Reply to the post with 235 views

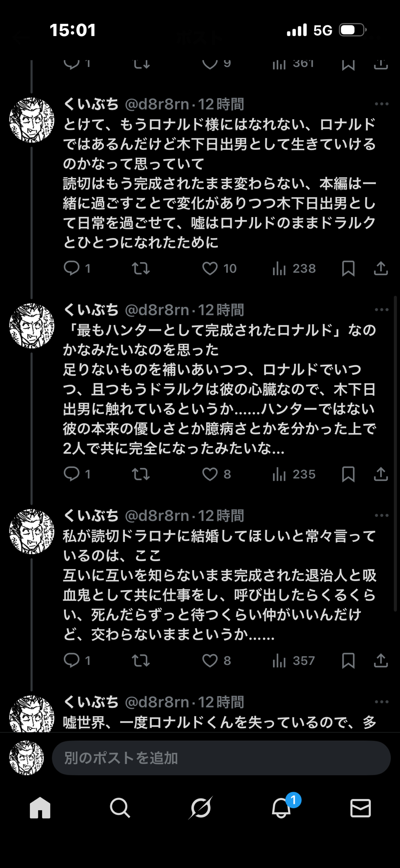tap(72, 474)
